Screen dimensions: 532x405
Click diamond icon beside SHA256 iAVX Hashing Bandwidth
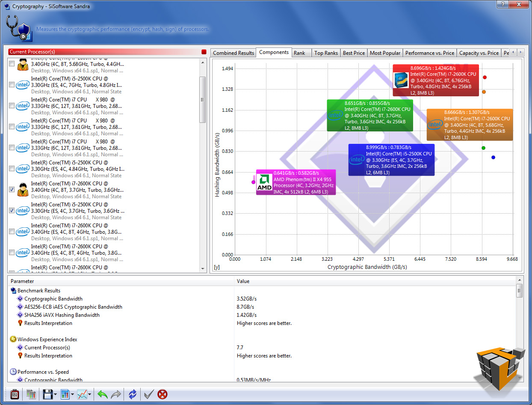(20, 315)
